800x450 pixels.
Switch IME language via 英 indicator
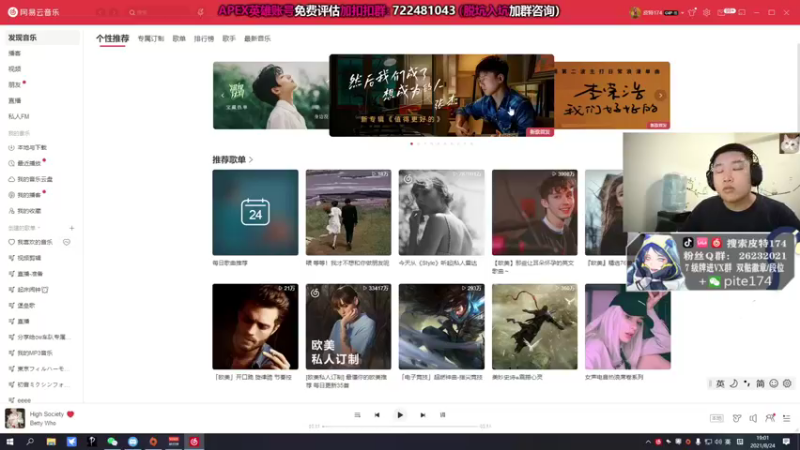(720, 384)
